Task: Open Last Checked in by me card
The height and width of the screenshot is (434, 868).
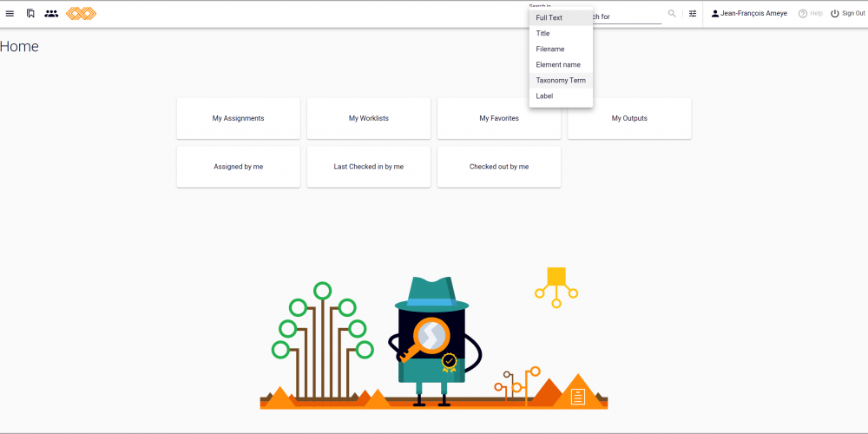Action: point(369,167)
